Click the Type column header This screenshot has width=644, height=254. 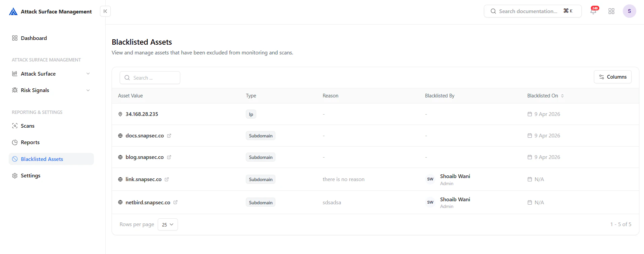click(x=251, y=96)
